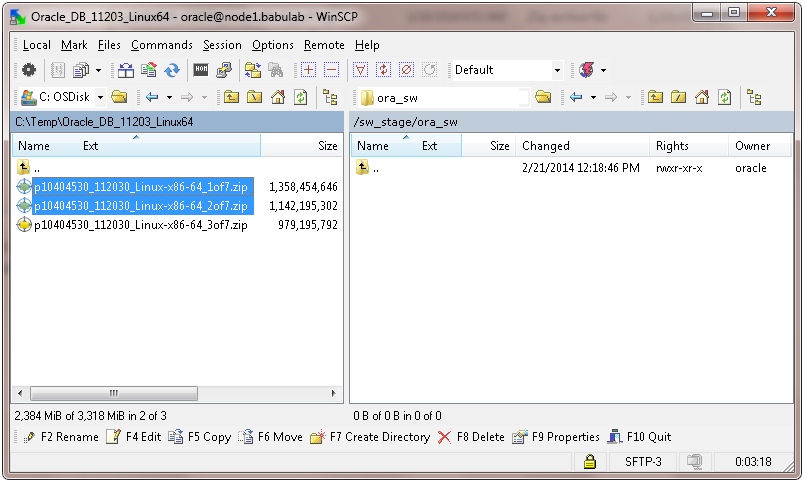Viewport: 804px width, 482px height.
Task: Sort remote panel by Rights column
Action: tap(689, 146)
